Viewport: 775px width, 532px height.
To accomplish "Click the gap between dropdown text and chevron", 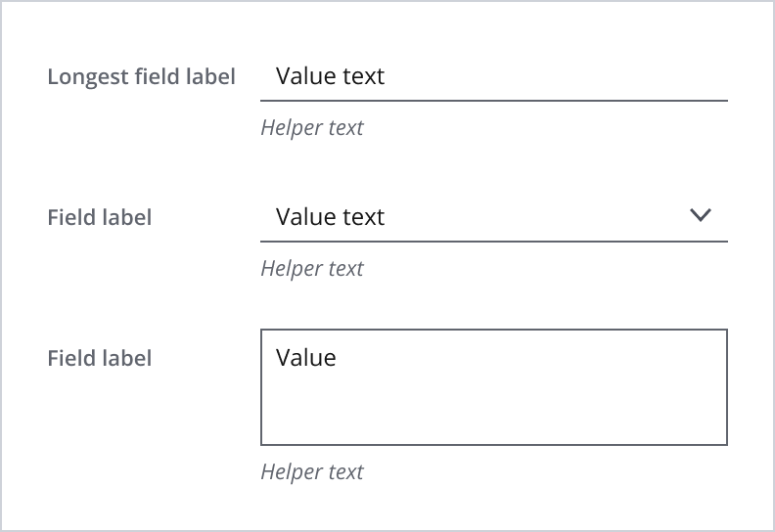I will (538, 217).
